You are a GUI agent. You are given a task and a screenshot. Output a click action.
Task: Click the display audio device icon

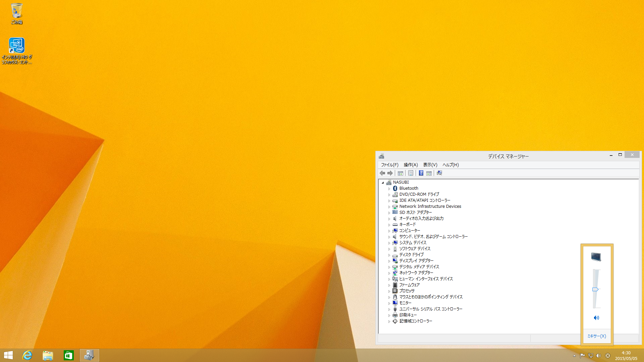596,257
